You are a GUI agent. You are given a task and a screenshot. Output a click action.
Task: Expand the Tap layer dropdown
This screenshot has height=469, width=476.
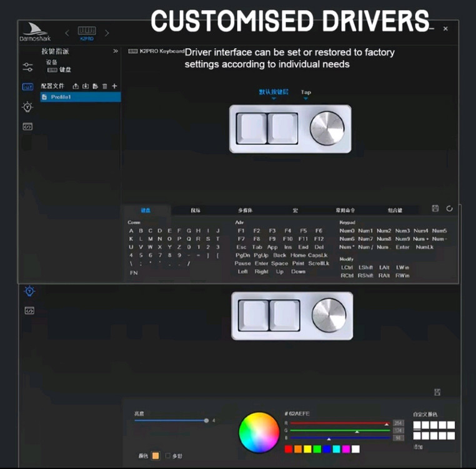pyautogui.click(x=305, y=94)
